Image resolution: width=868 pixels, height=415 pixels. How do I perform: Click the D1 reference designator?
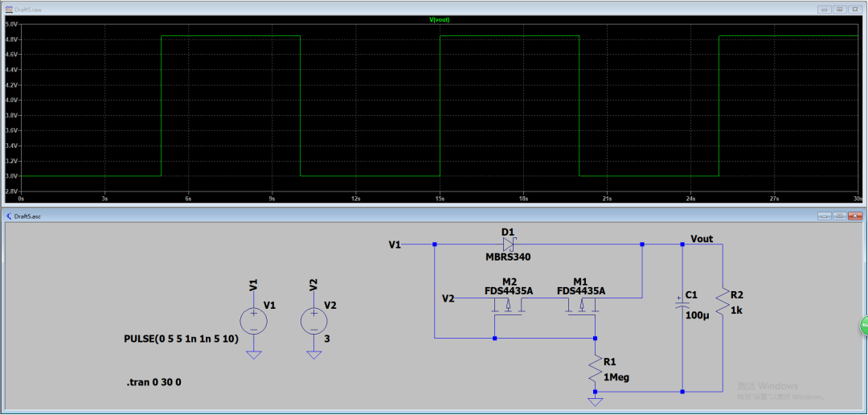point(508,231)
